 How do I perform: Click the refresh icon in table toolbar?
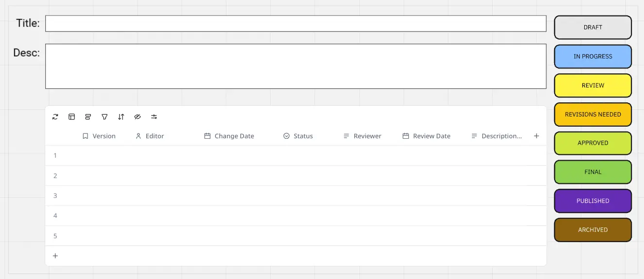(55, 117)
